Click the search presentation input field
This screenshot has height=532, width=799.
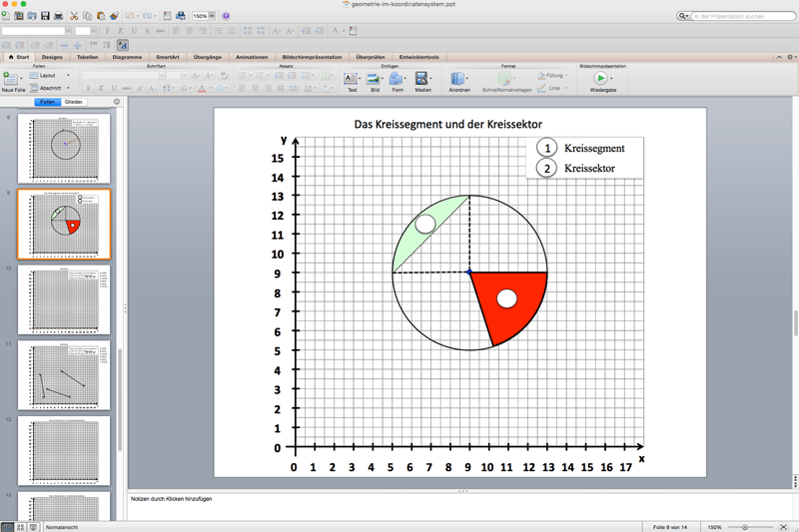point(742,16)
